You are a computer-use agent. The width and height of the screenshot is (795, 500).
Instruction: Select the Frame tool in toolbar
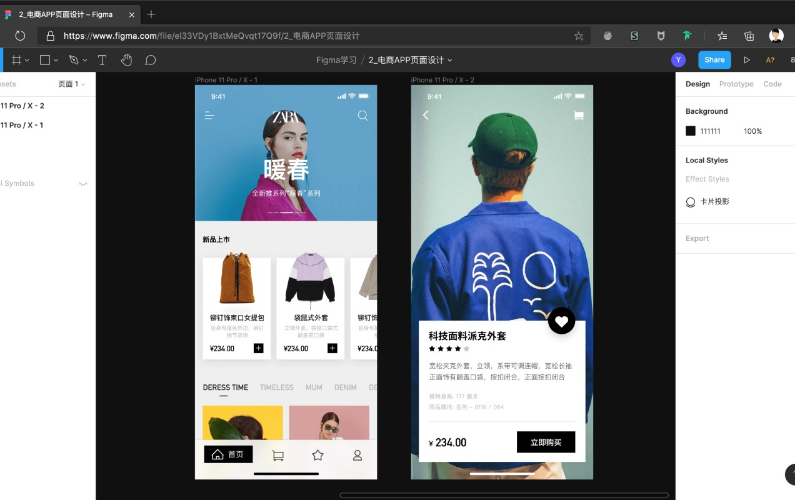tap(16, 60)
